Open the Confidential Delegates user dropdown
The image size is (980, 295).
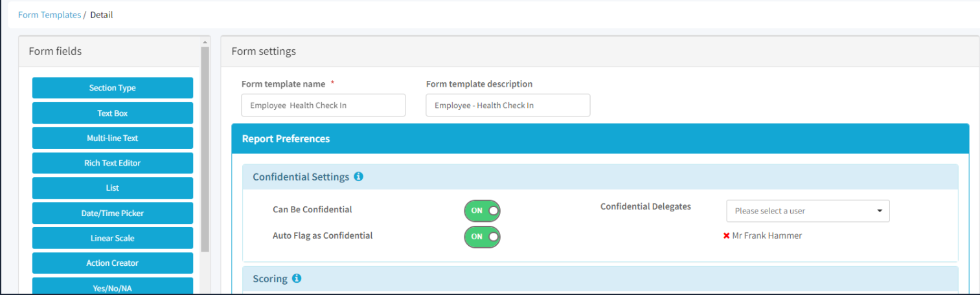point(807,211)
